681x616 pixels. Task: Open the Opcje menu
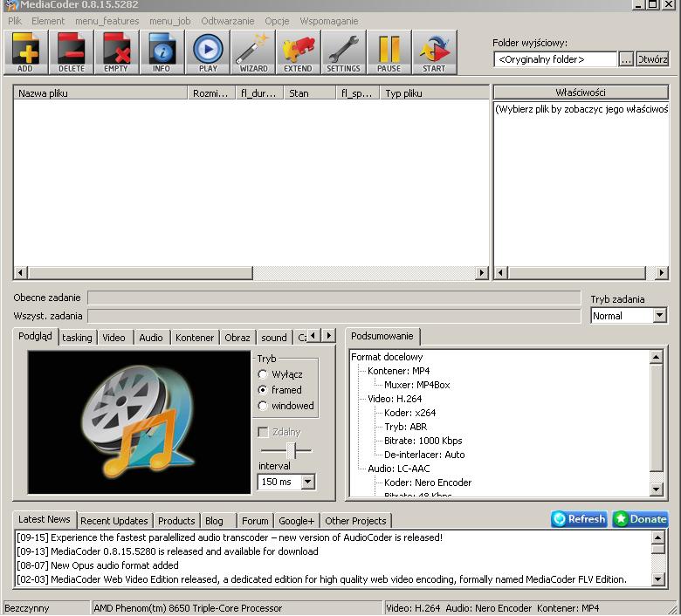(277, 21)
